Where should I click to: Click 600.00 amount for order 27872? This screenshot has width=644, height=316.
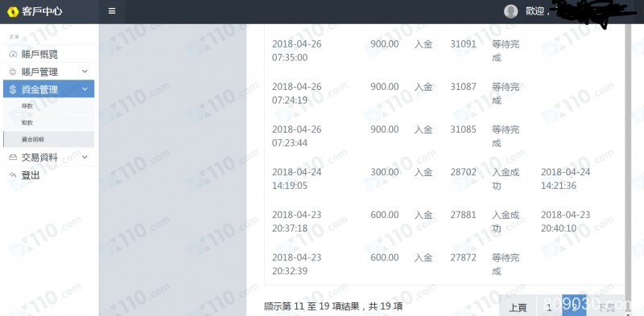(385, 258)
